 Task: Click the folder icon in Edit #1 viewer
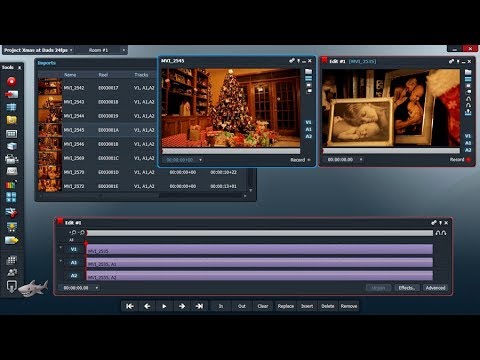[468, 72]
